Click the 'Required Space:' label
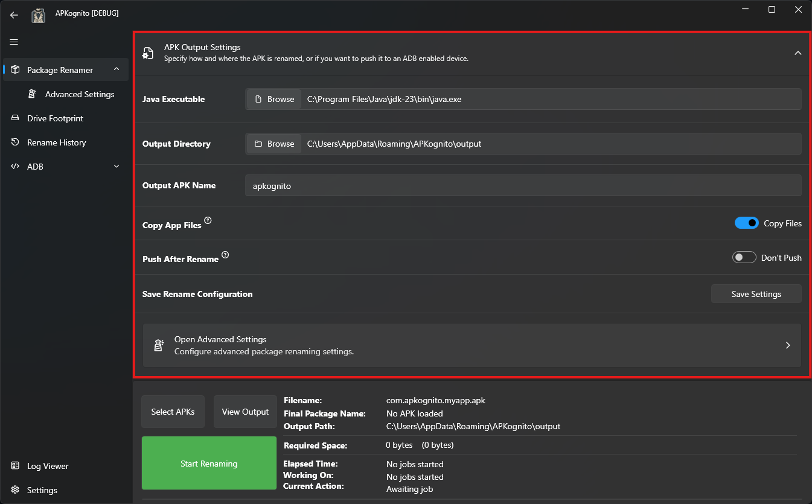Image resolution: width=812 pixels, height=504 pixels. [x=315, y=445]
